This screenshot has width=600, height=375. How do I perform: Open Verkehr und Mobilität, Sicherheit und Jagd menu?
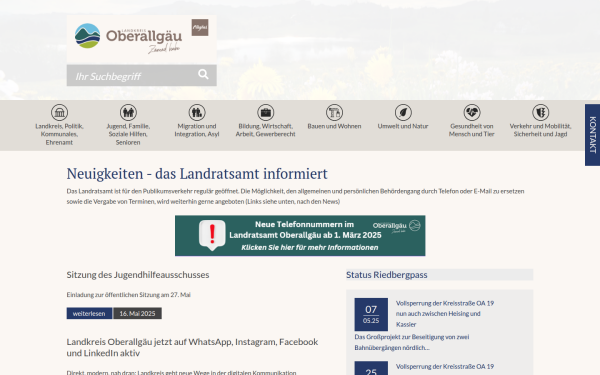(x=540, y=130)
